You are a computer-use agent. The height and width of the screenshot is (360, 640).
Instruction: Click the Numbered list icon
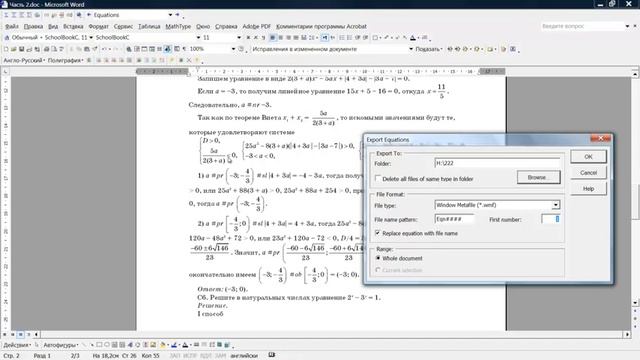click(342, 38)
